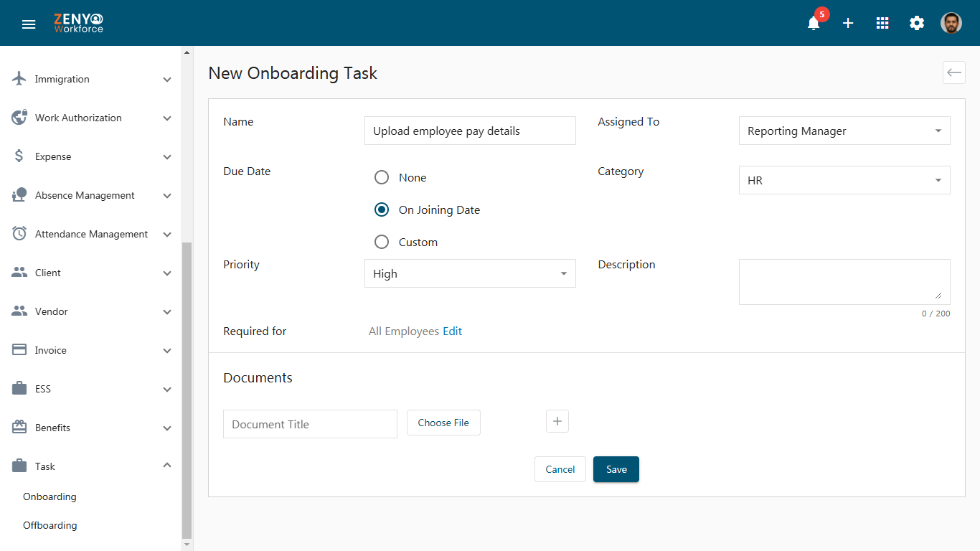The image size is (980, 551).
Task: Select the None due date option
Action: (382, 177)
